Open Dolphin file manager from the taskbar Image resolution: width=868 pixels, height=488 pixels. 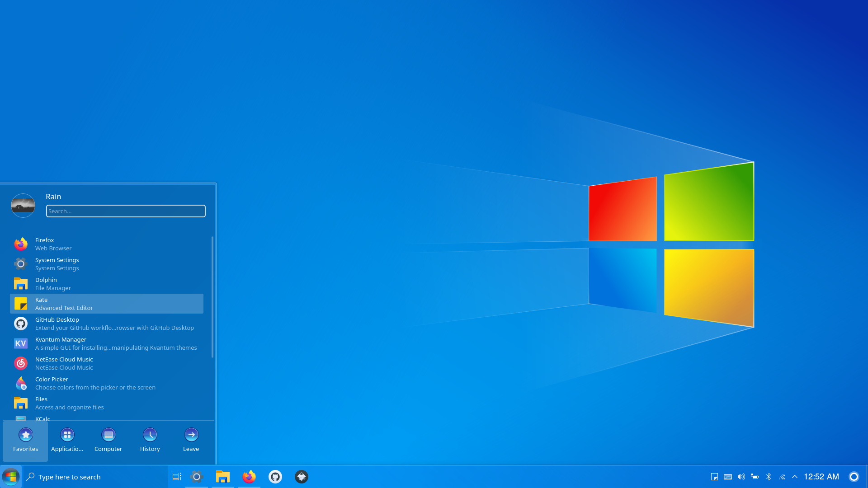(x=223, y=477)
